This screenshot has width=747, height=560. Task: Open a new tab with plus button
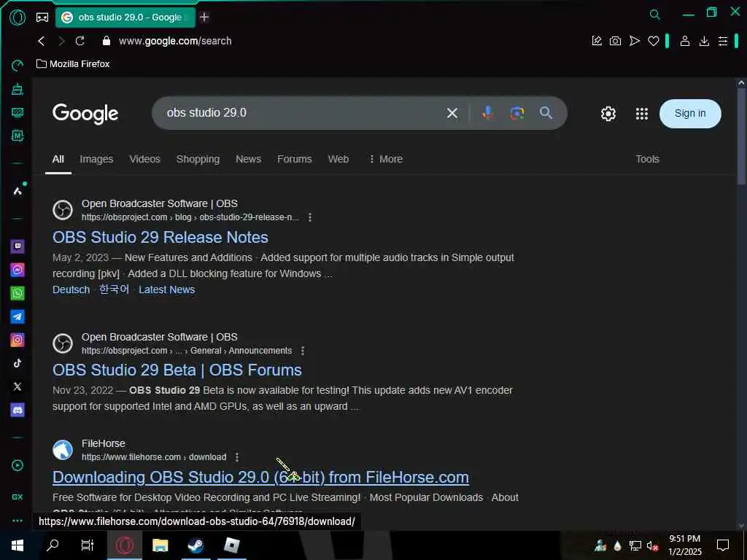(204, 17)
